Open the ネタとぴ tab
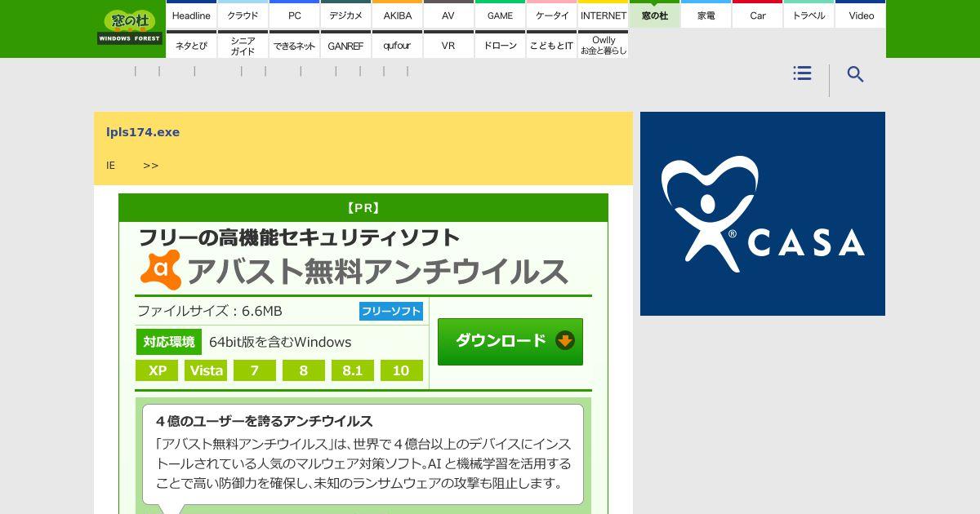The height and width of the screenshot is (514, 980). [x=191, y=44]
